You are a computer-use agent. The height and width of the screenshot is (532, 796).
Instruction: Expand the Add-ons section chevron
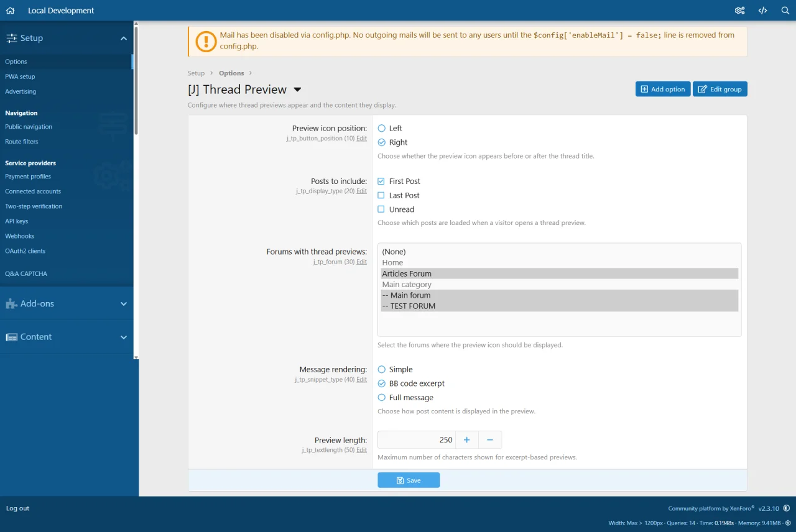(124, 304)
